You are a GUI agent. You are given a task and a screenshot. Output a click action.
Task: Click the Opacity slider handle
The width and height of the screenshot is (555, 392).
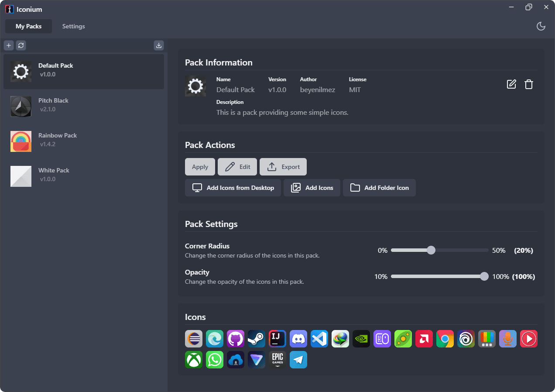point(484,276)
